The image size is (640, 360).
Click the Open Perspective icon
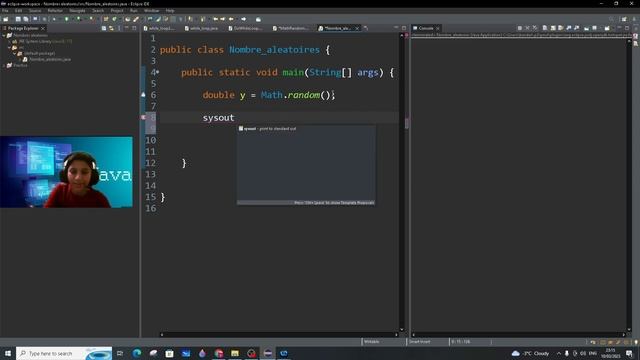[624, 19]
